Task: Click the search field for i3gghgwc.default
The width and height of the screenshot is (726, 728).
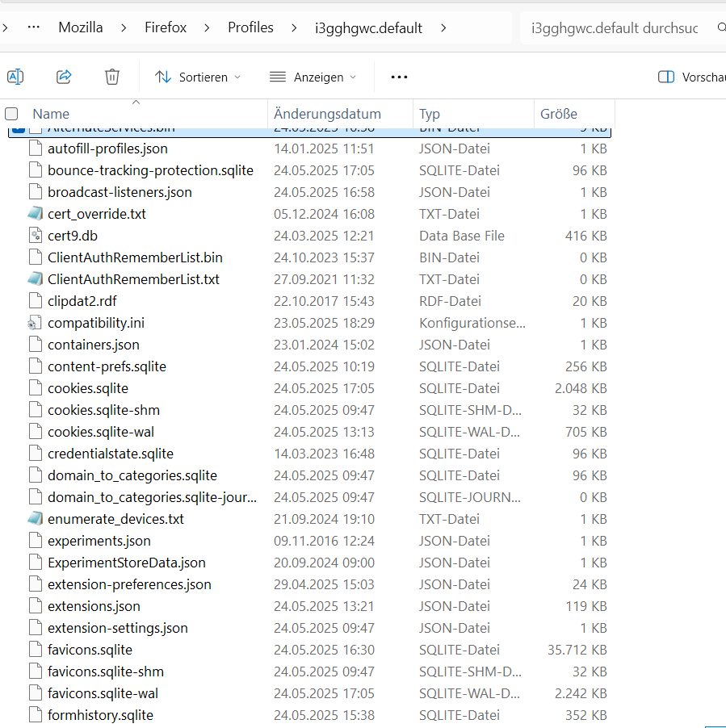Action: pyautogui.click(x=614, y=27)
